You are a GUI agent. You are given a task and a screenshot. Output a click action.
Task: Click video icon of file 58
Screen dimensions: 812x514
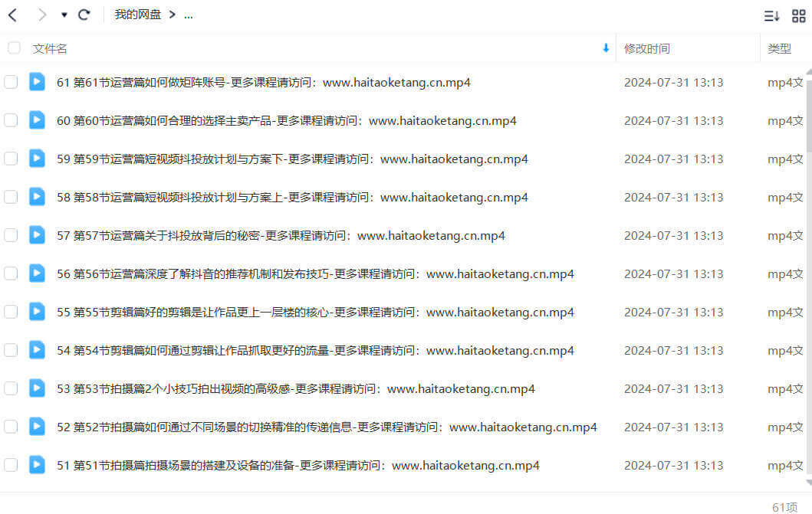(x=37, y=197)
